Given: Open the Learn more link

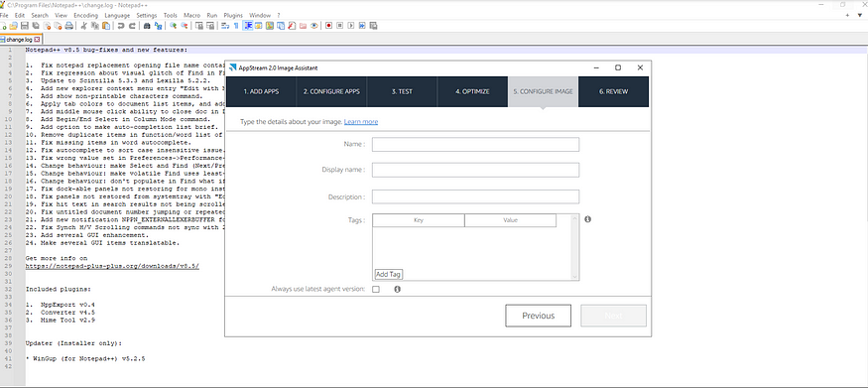Looking at the screenshot, I should coord(361,122).
